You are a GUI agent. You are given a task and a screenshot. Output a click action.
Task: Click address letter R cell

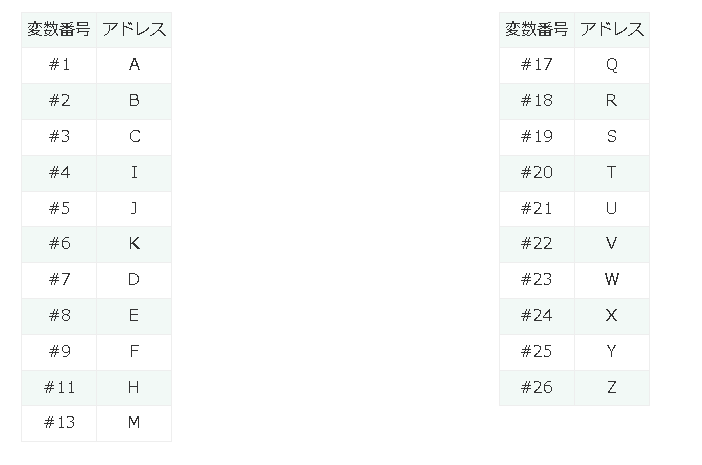[x=612, y=100]
